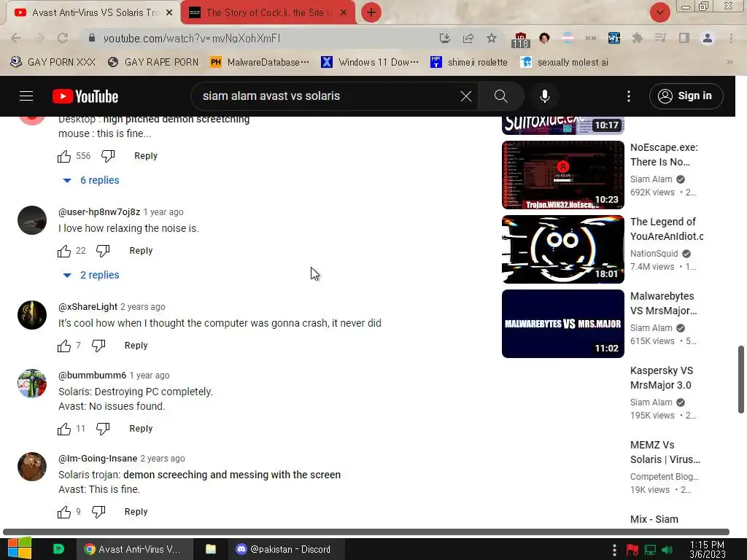Screen dimensions: 747x560
Task: Open @bummbumm6 username link
Action: tap(93, 376)
